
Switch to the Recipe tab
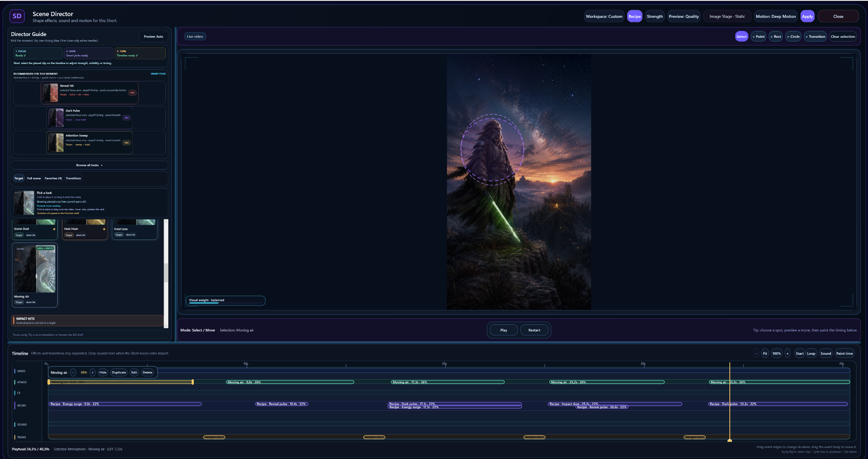click(635, 17)
